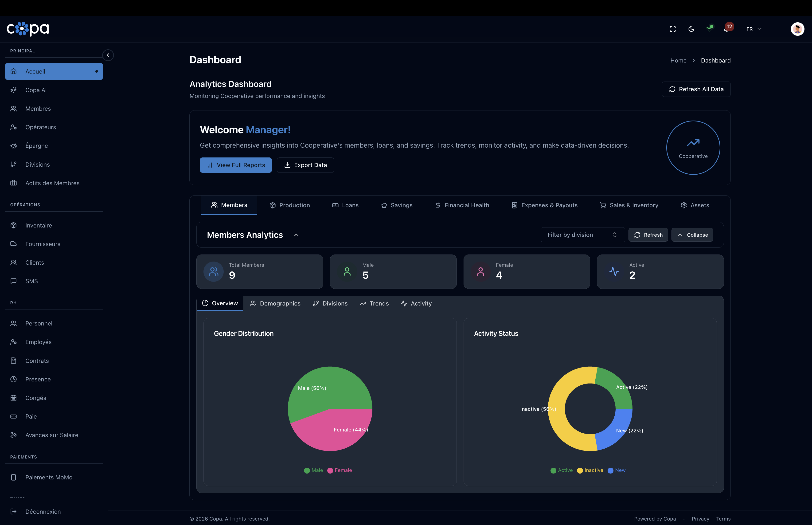
Task: Toggle dark mode moon icon
Action: [691, 29]
